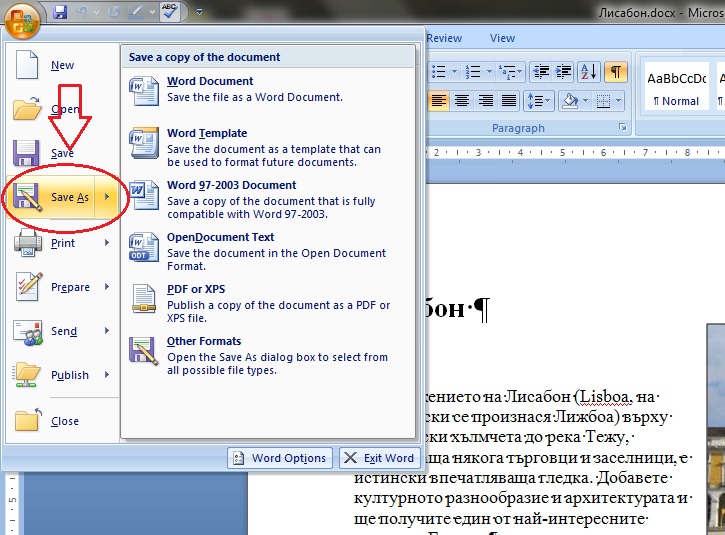This screenshot has width=725, height=535.
Task: Expand the Save As submenu arrow
Action: [107, 197]
